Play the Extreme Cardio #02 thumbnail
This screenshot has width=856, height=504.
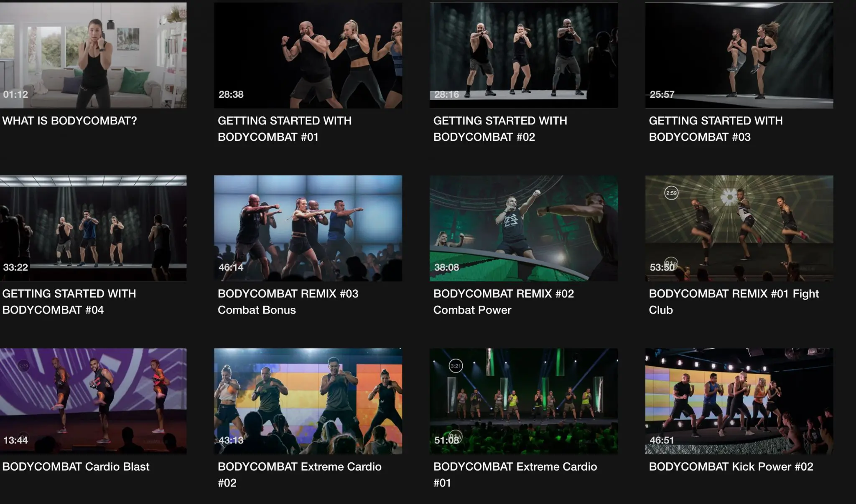point(308,401)
